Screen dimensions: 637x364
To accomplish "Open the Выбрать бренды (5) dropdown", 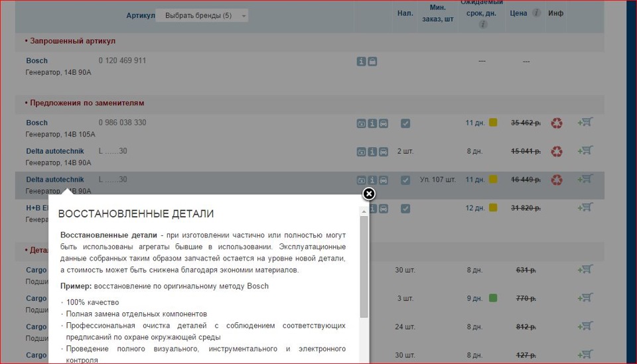I will pyautogui.click(x=202, y=15).
